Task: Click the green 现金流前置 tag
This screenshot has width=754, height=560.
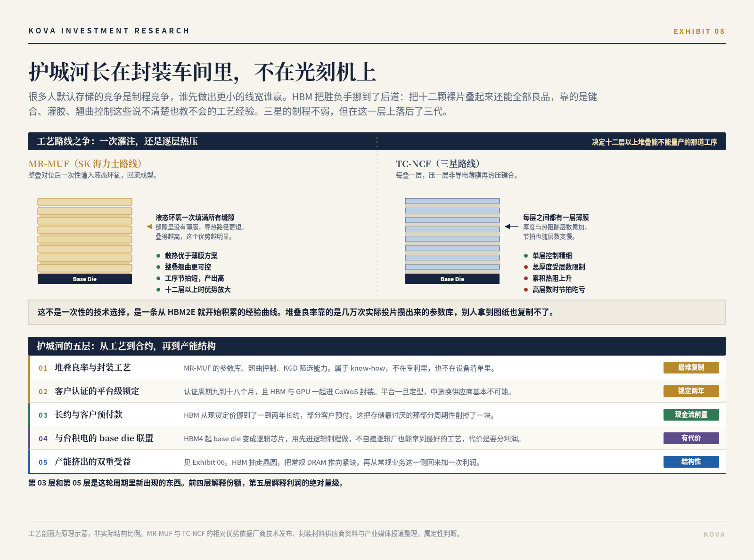Action: pyautogui.click(x=691, y=414)
